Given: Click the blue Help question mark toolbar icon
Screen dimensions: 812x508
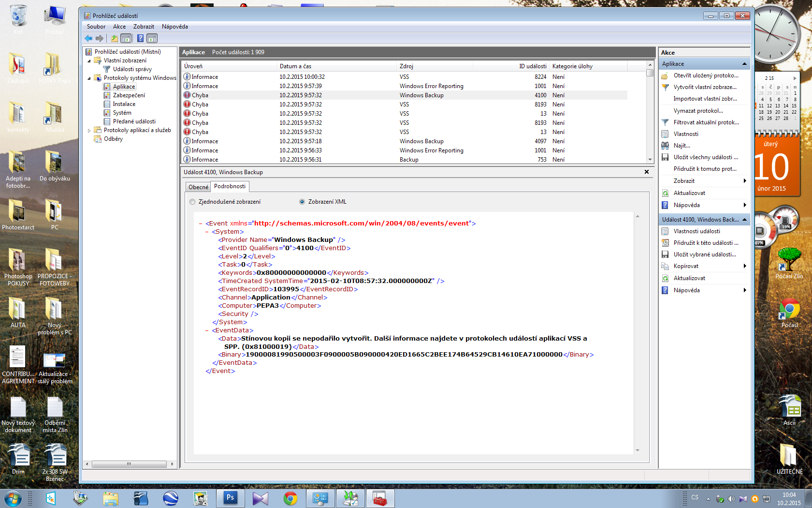Looking at the screenshot, I should [x=140, y=39].
